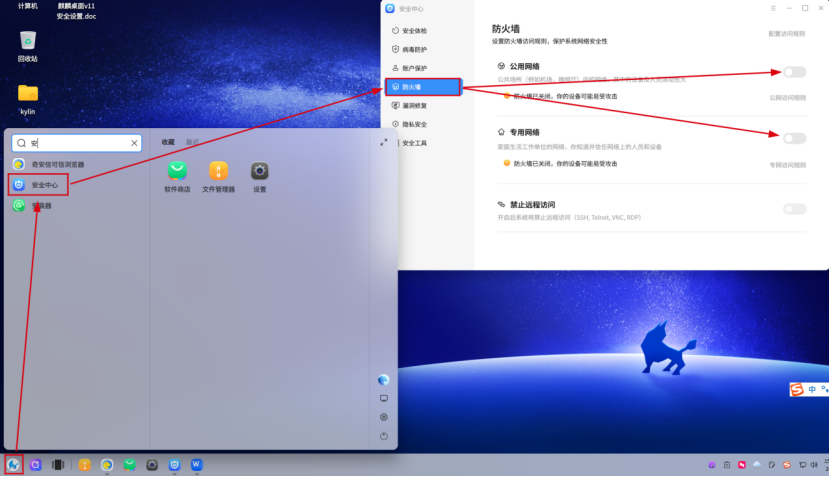This screenshot has width=829, height=477.
Task: Switch to the 收藏 tab in start menu
Action: [x=168, y=142]
